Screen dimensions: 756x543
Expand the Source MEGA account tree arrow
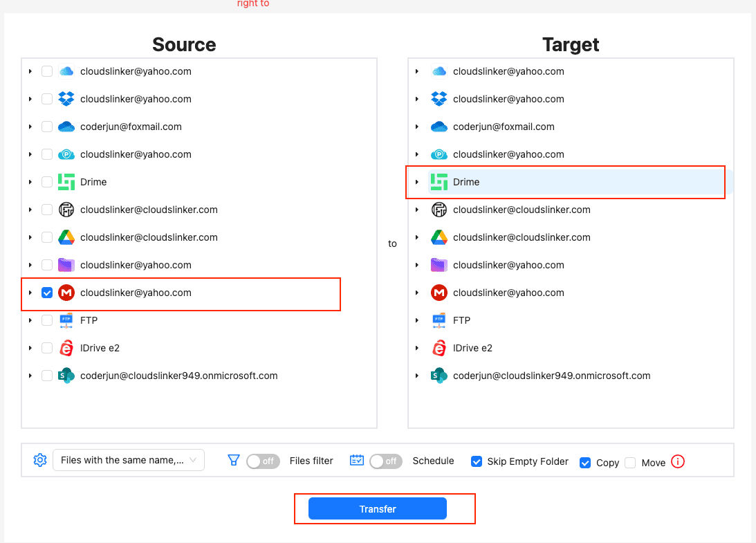click(30, 293)
